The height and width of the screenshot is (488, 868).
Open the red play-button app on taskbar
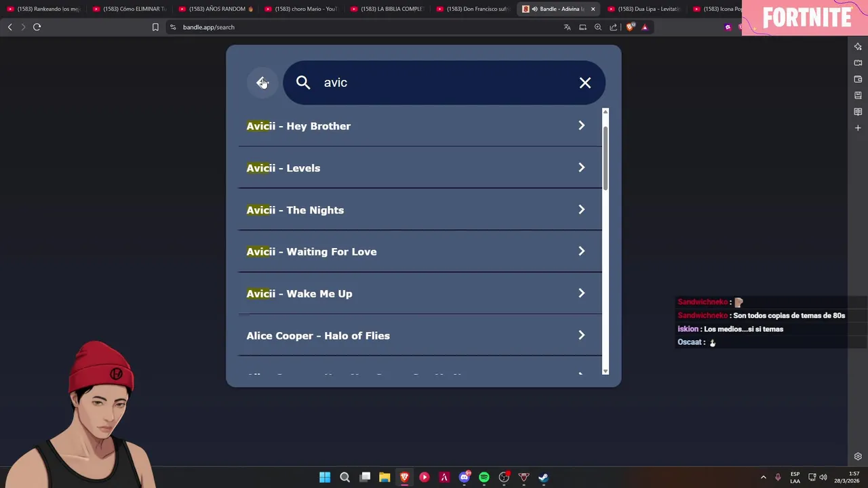coord(425,477)
